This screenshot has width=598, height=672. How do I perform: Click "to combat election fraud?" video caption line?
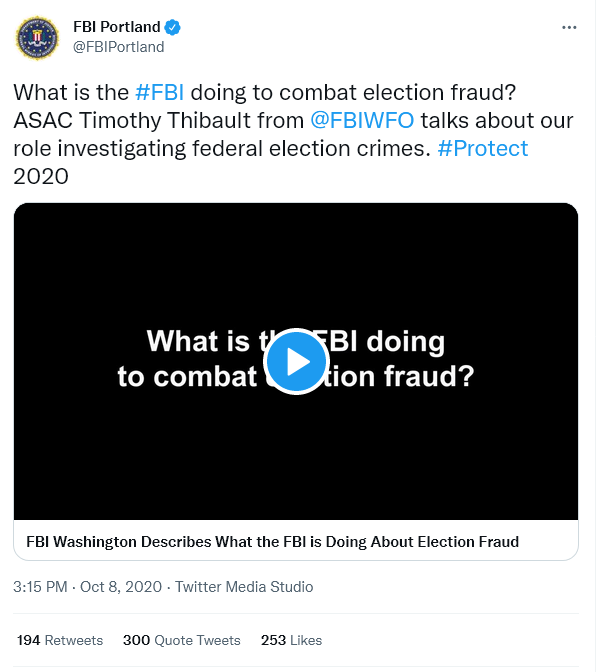click(296, 376)
